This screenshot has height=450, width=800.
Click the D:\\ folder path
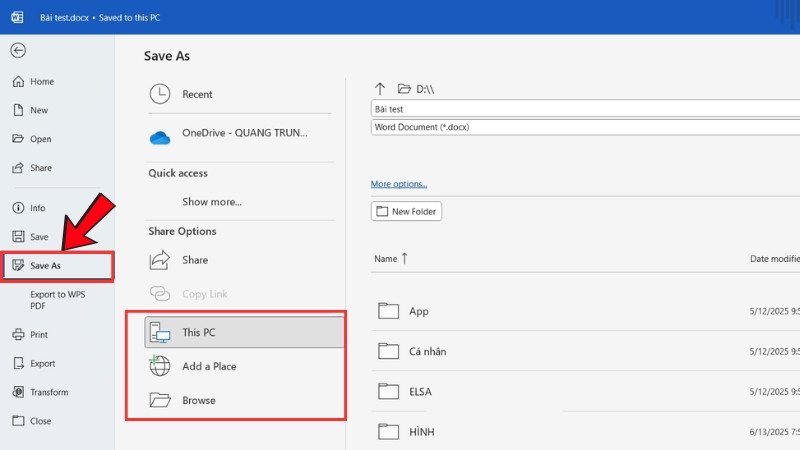point(425,89)
